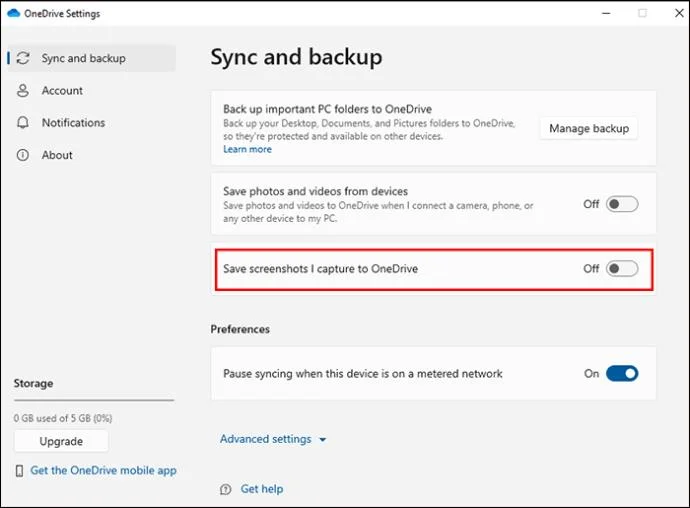Click the mobile phone icon near app link

coord(19,471)
